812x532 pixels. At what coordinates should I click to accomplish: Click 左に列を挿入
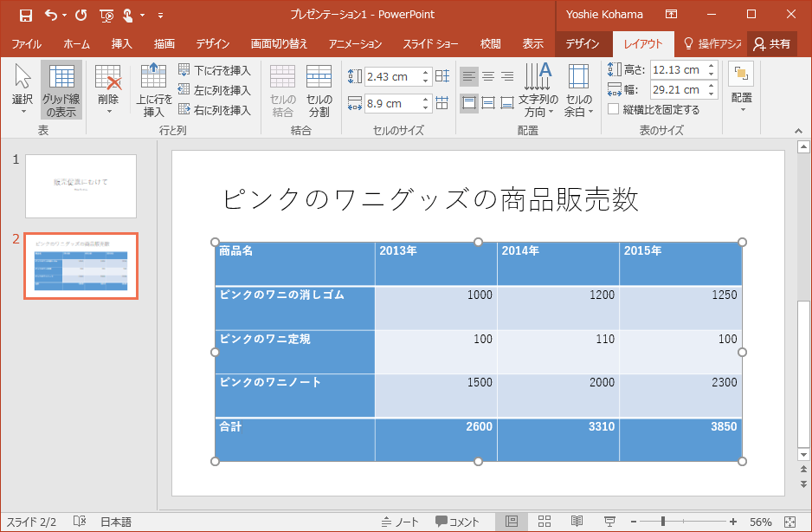pos(215,90)
